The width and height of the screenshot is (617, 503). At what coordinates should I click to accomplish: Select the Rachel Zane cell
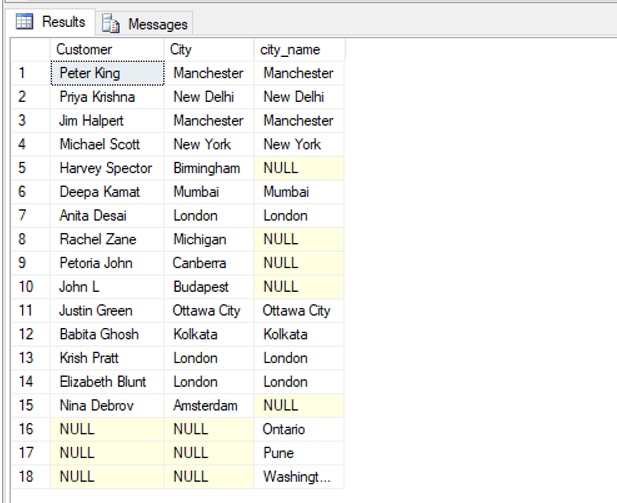click(x=107, y=239)
